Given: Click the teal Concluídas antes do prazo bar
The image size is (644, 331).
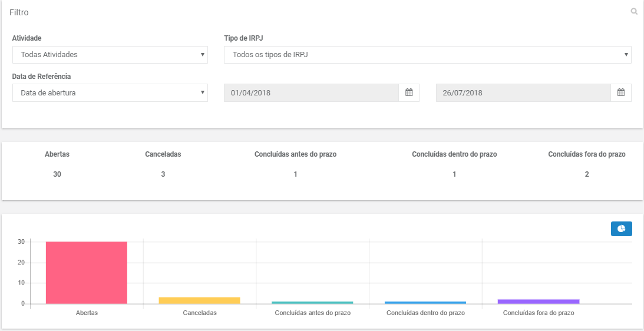Looking at the screenshot, I should [x=312, y=303].
